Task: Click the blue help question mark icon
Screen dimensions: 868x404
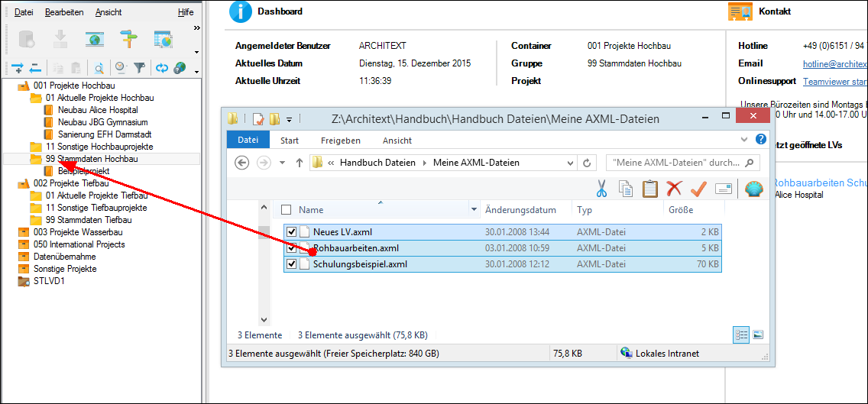Action: (761, 139)
